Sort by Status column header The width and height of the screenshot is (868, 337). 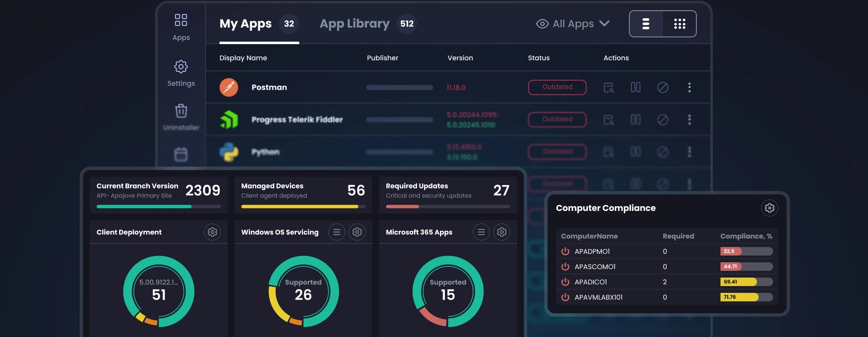pyautogui.click(x=539, y=58)
